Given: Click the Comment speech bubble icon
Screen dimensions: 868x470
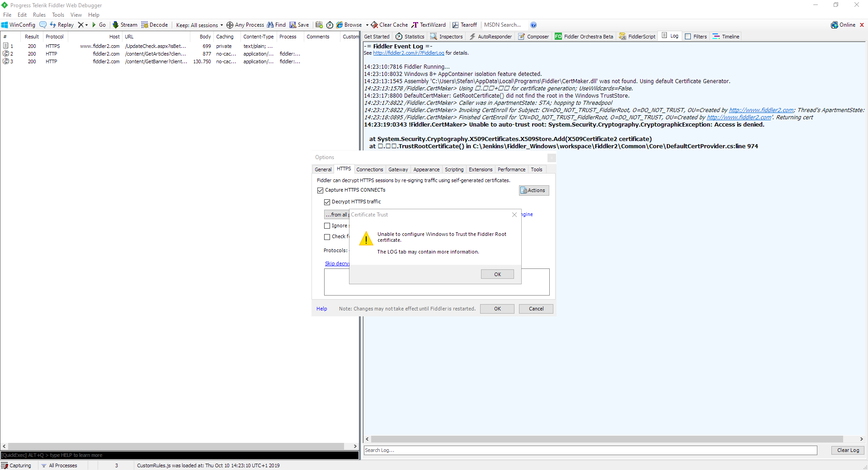Looking at the screenshot, I should point(43,25).
